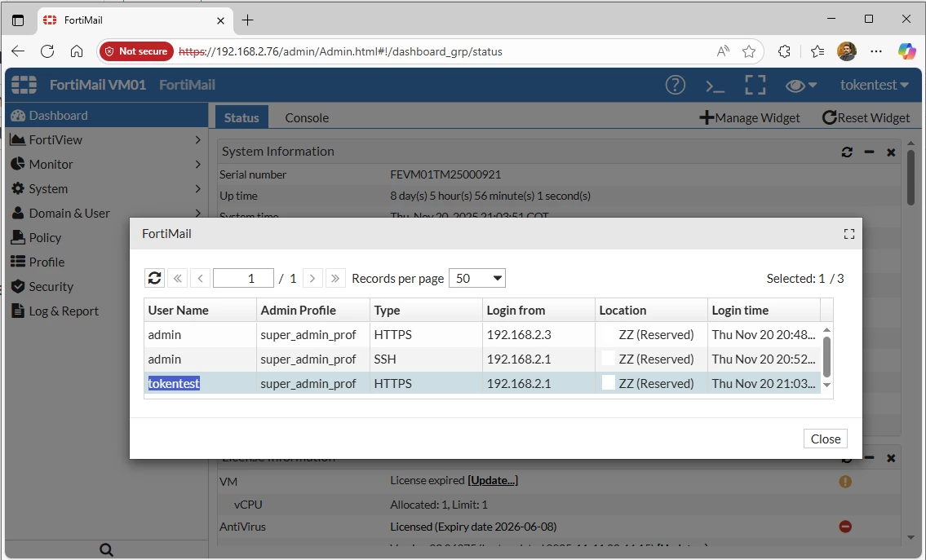Maximize the FortiMail dialog
Viewport: 926px width, 560px height.
pos(849,234)
